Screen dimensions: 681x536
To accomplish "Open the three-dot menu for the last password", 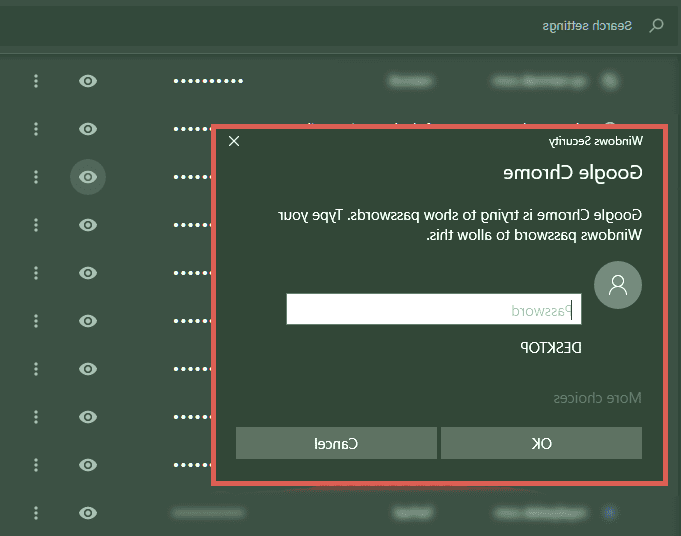I will pos(36,513).
